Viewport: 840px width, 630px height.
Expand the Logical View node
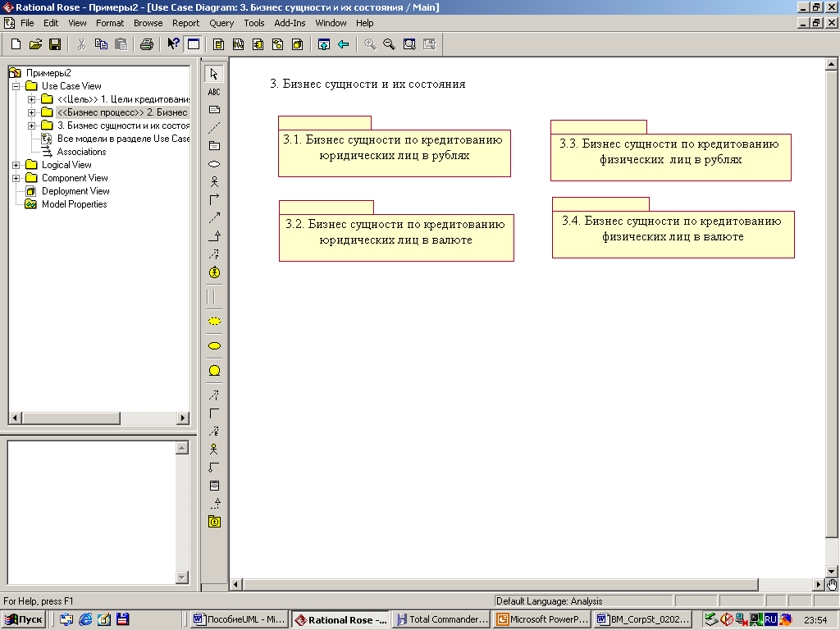(x=16, y=165)
